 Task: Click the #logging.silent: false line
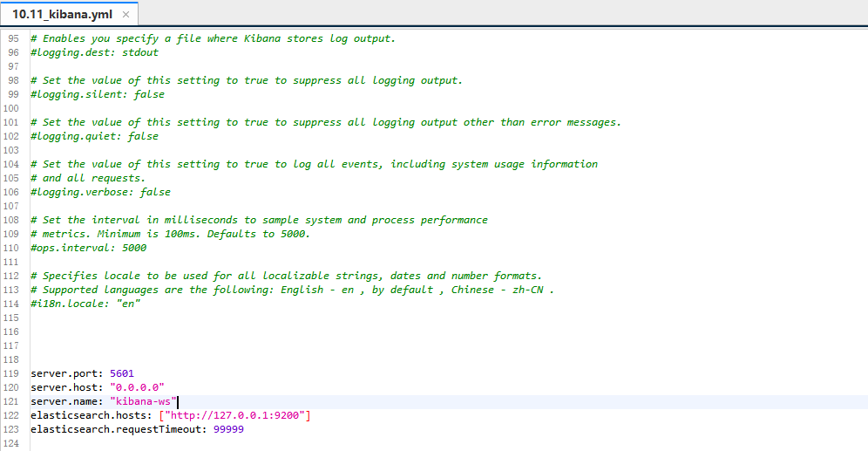tap(98, 94)
